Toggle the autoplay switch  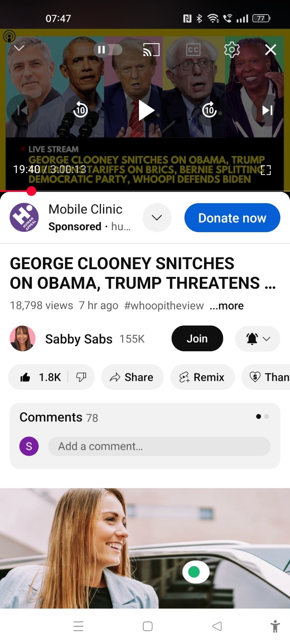[x=108, y=50]
